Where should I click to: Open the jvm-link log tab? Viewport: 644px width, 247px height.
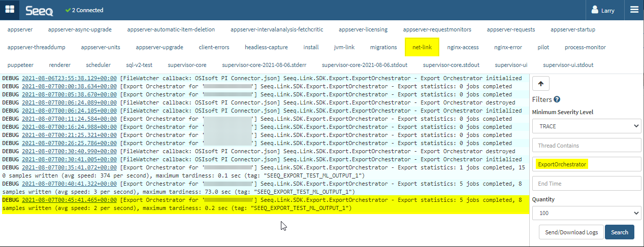[x=344, y=47]
